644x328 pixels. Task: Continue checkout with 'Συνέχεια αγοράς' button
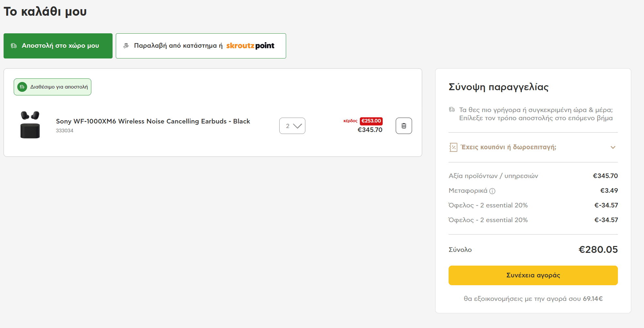click(533, 275)
